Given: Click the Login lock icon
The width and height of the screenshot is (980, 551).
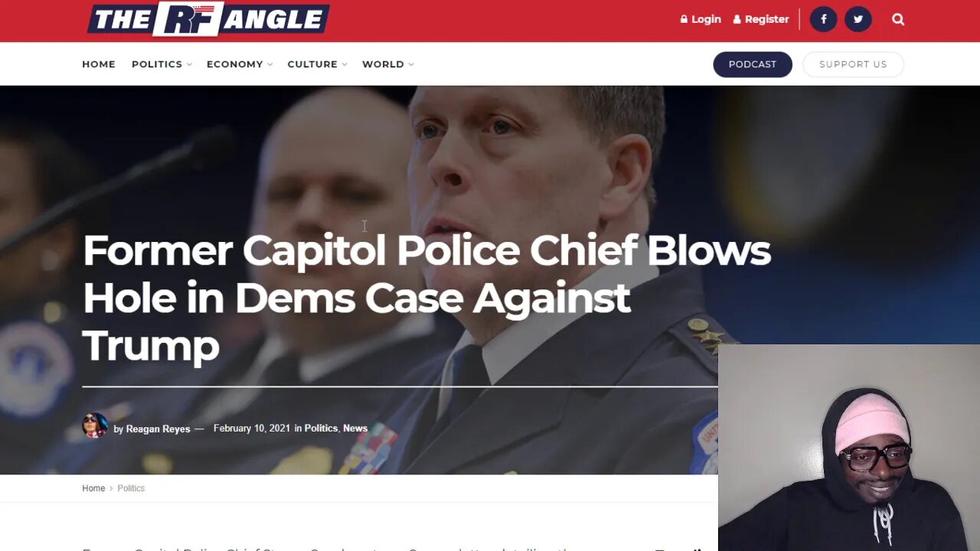Looking at the screenshot, I should coord(684,19).
